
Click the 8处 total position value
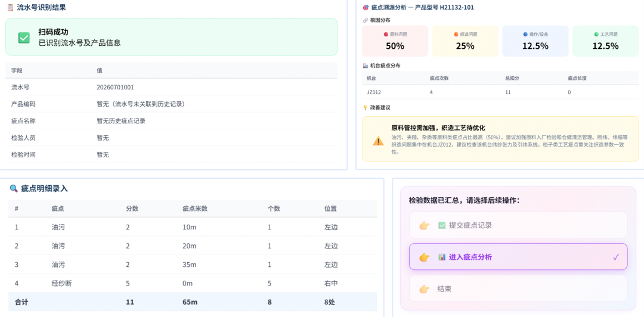click(x=330, y=302)
